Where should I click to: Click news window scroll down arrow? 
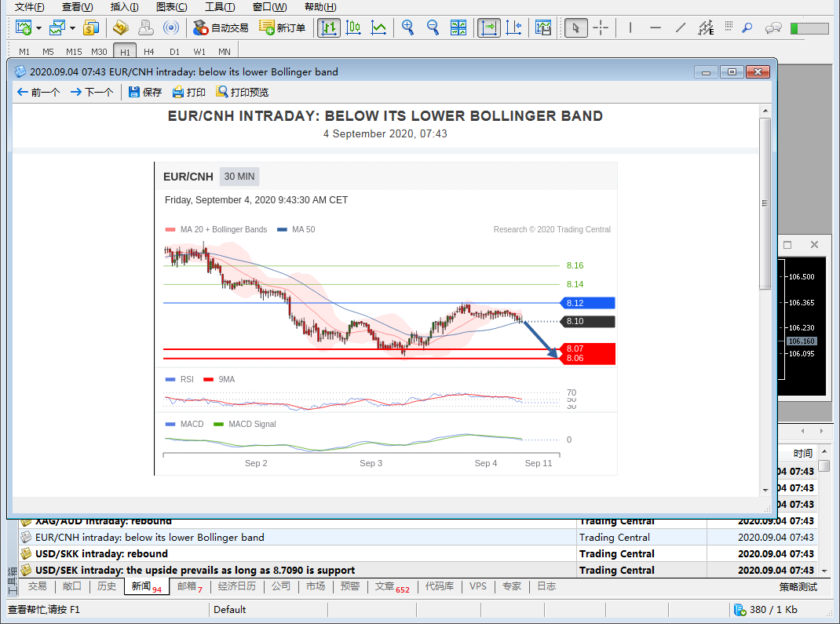tap(765, 490)
